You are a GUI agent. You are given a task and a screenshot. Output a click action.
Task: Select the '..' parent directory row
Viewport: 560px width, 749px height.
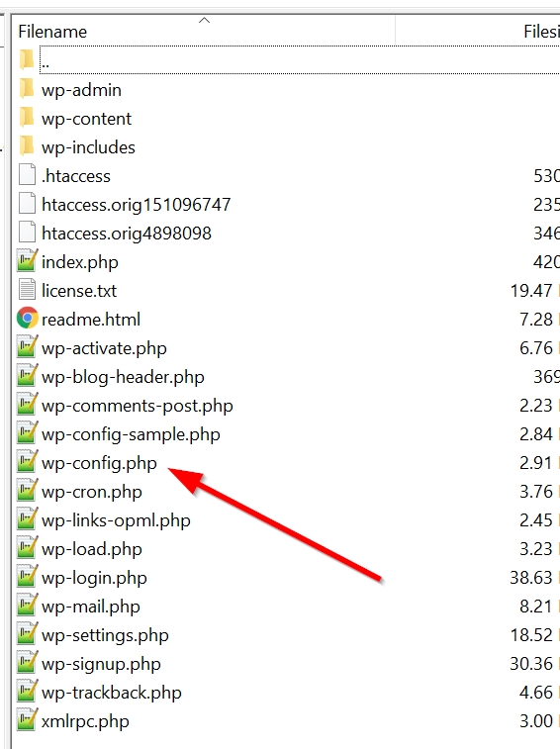click(x=300, y=59)
